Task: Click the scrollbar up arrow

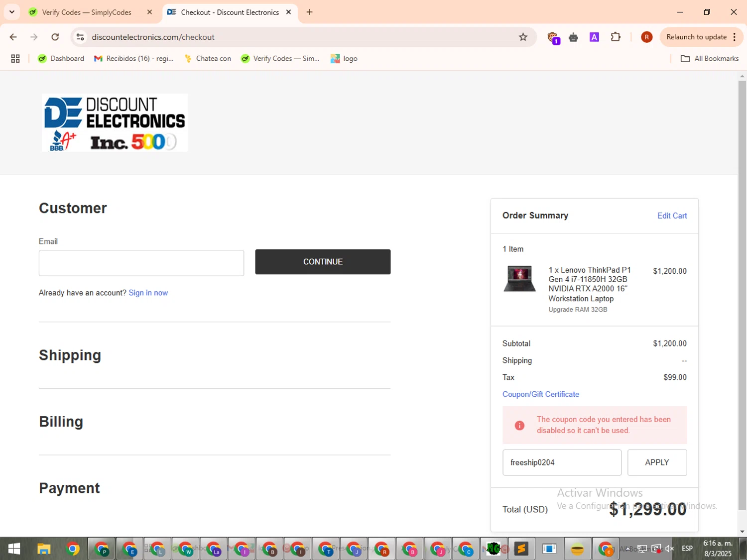Action: pos(742,76)
